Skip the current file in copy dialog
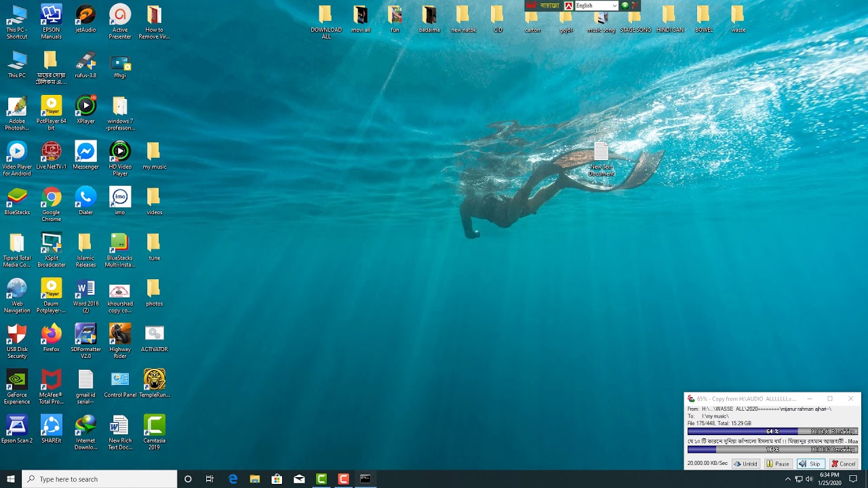The image size is (868, 488). (x=810, y=464)
